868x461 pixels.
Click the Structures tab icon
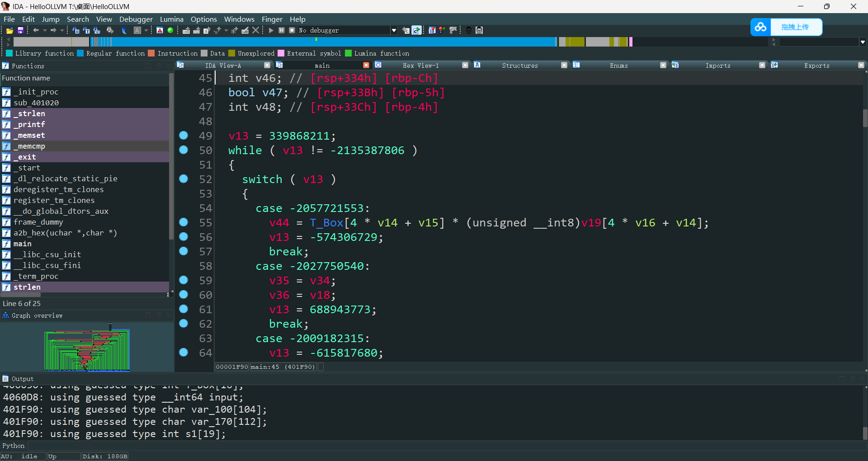click(477, 65)
